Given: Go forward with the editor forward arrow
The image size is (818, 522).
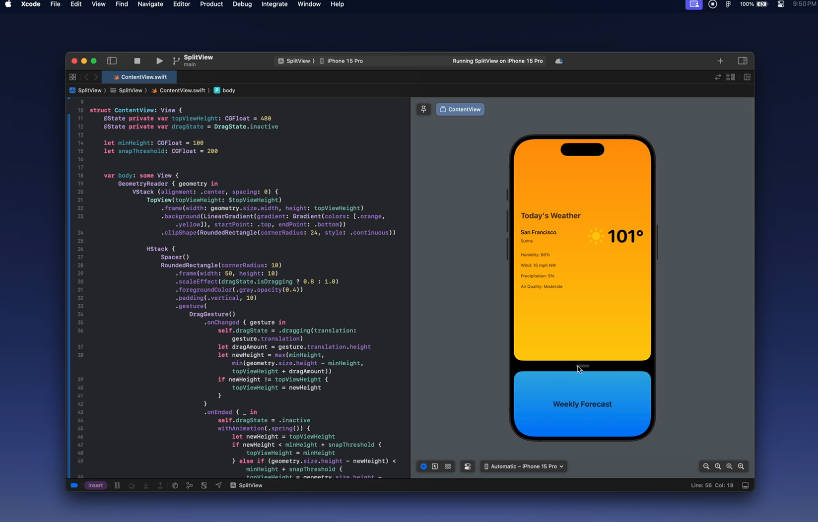Looking at the screenshot, I should 95,77.
